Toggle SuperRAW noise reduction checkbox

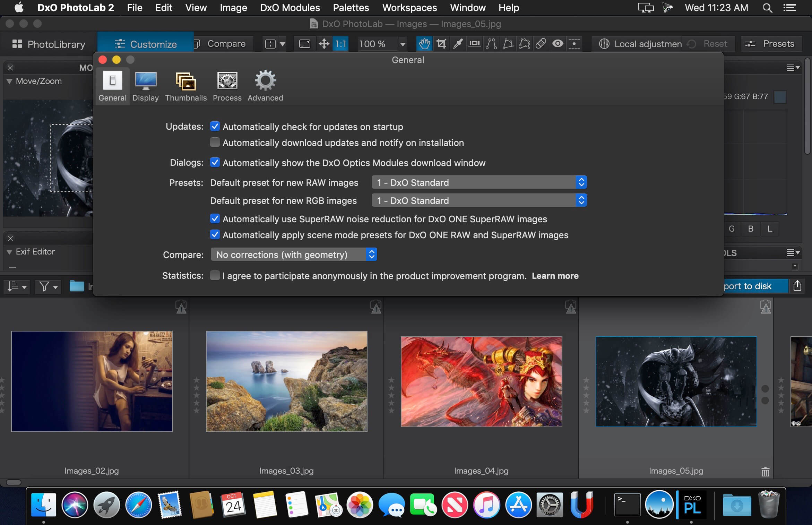215,219
